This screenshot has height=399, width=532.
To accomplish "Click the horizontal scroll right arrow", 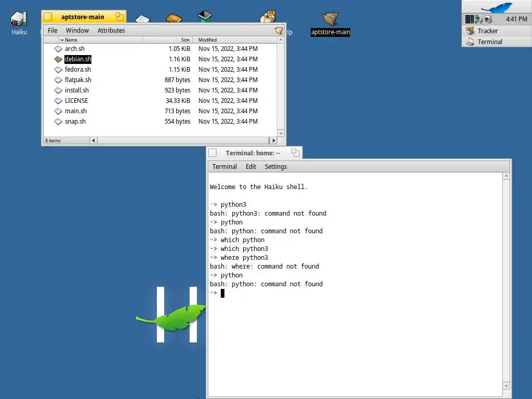I will tap(273, 140).
